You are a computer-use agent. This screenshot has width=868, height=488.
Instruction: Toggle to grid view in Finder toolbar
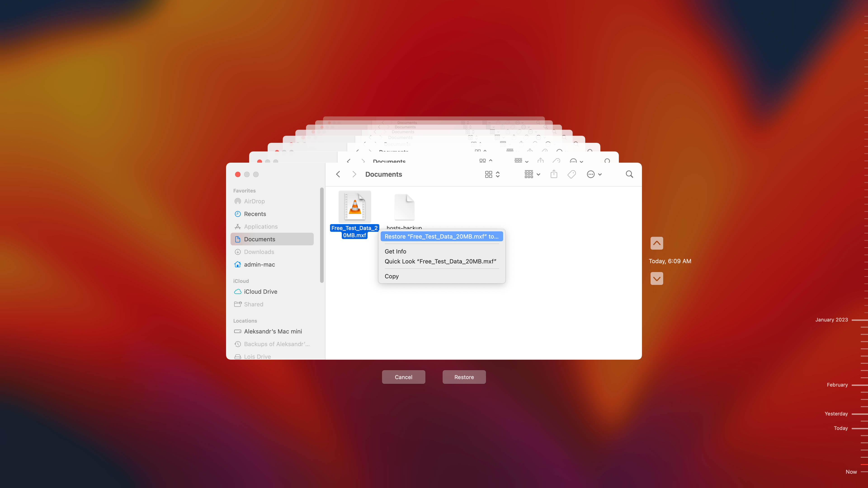(x=489, y=174)
